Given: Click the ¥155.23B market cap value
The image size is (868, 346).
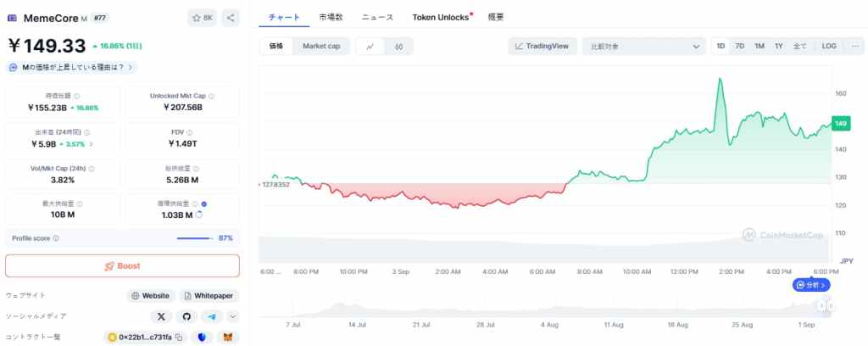Looking at the screenshot, I should (x=47, y=108).
